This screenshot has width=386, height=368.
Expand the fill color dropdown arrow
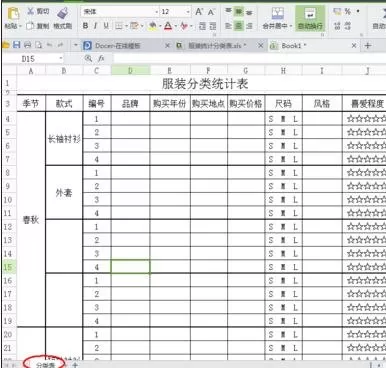pos(160,26)
